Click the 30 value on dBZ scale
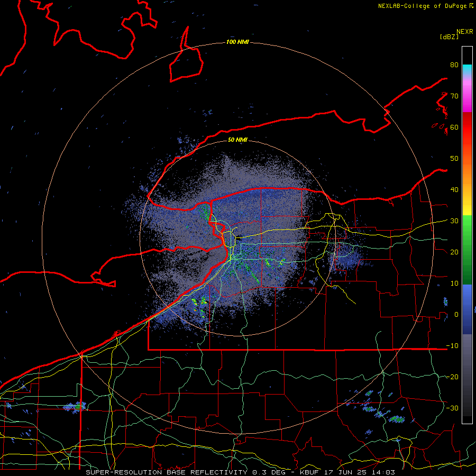The width and height of the screenshot is (476, 476). (x=454, y=221)
